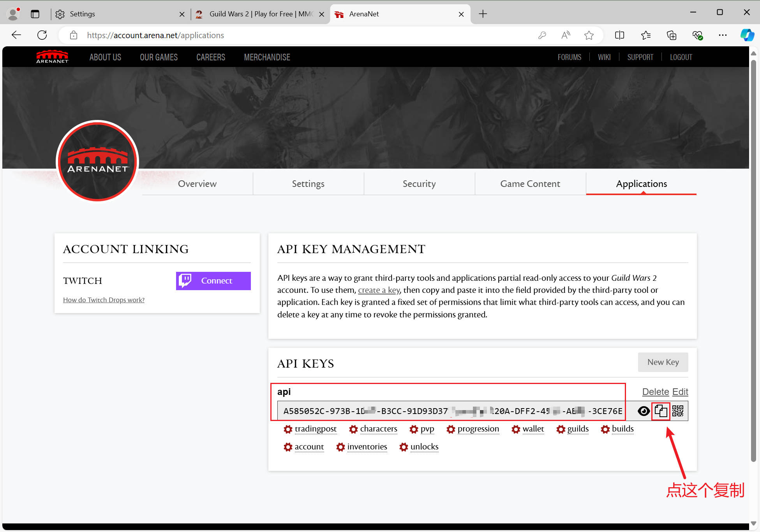Follow the create a key link

[379, 290]
